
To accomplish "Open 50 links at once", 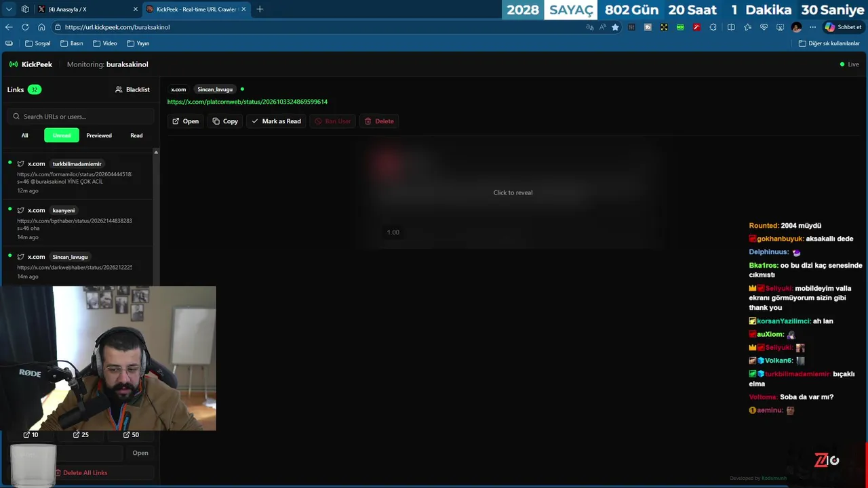I will click(131, 434).
